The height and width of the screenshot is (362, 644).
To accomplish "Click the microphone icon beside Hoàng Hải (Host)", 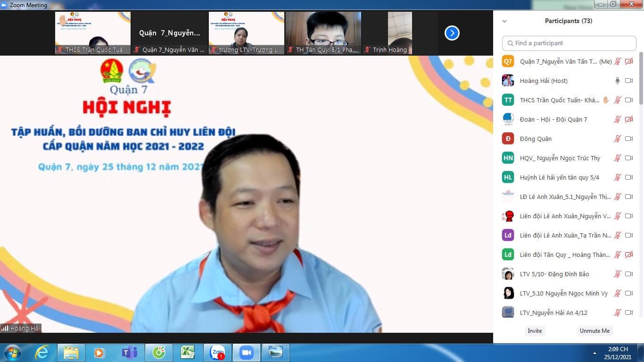I will pos(618,81).
